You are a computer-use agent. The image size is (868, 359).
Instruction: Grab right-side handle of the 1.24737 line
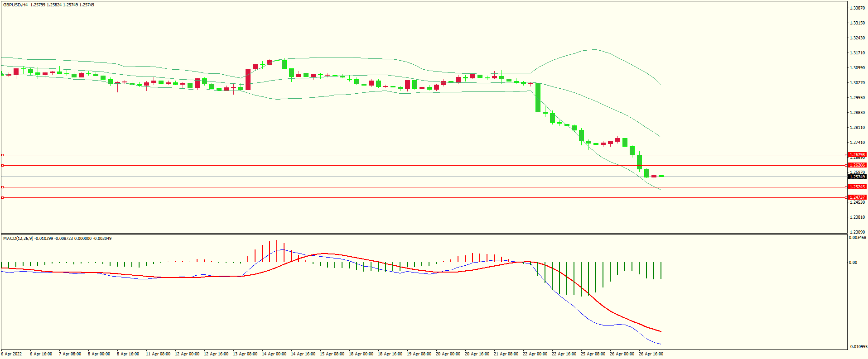click(x=847, y=197)
